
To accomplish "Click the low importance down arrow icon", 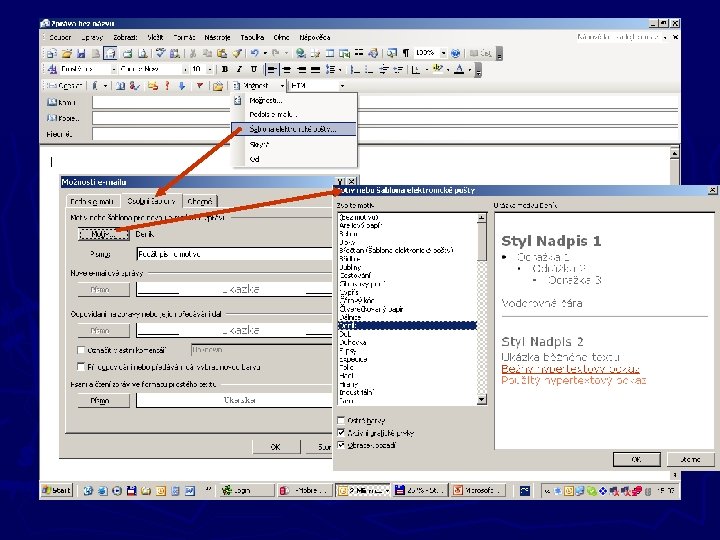I will (182, 86).
